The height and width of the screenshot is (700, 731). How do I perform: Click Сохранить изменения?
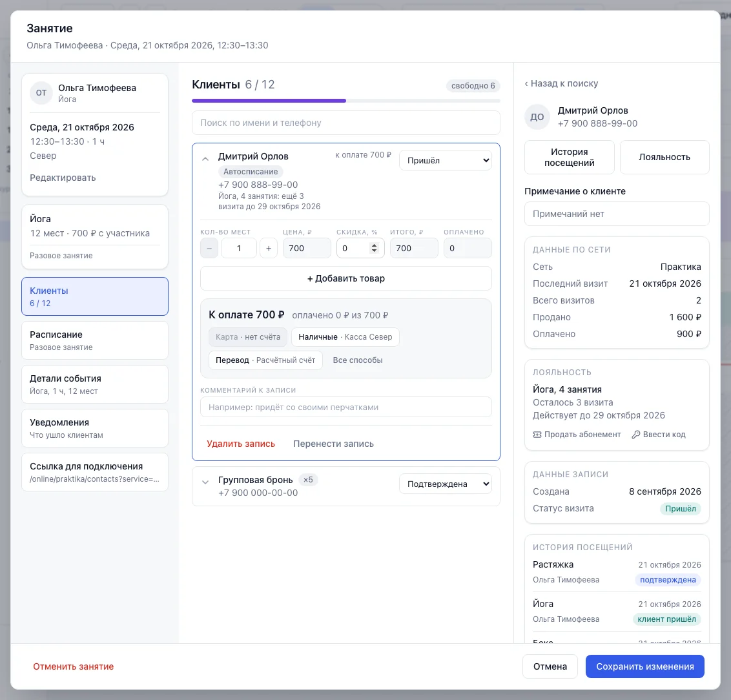[x=644, y=667]
